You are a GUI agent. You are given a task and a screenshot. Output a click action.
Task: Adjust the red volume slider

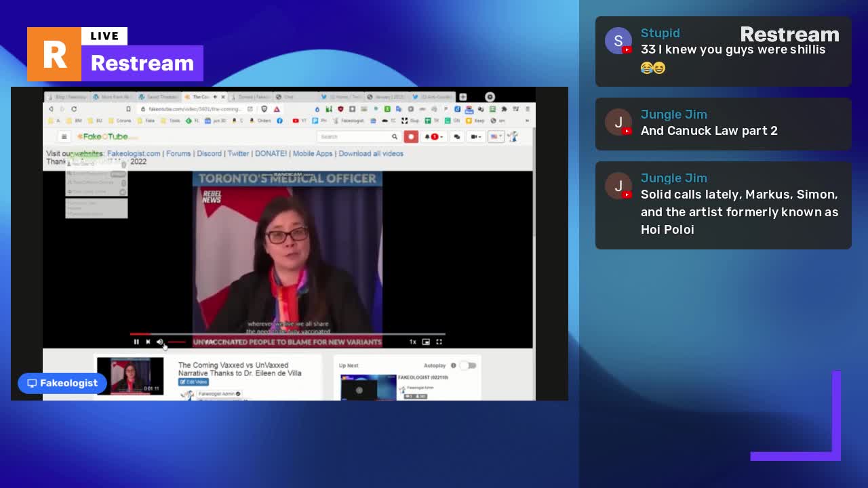pyautogui.click(x=176, y=342)
